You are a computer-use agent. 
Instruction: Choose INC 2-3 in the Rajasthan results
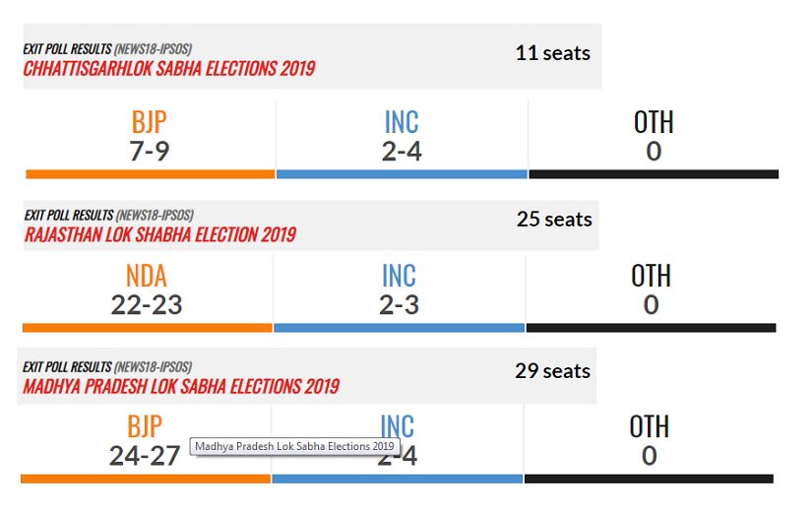point(399,290)
